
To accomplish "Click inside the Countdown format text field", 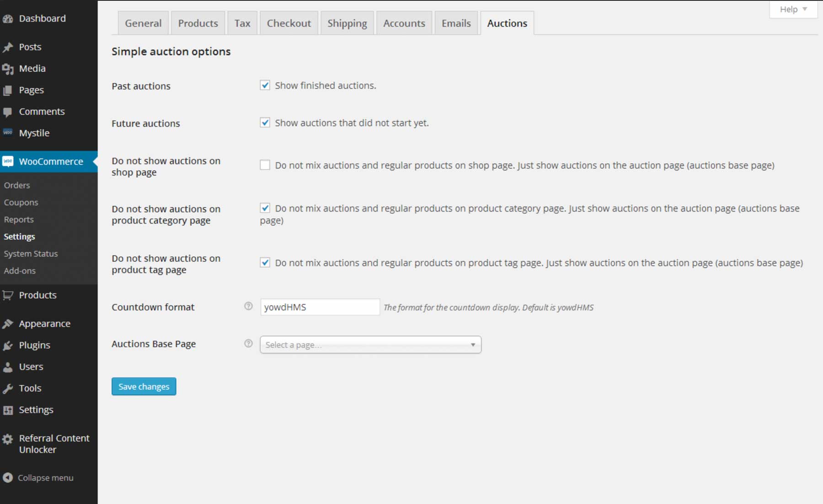I will pyautogui.click(x=319, y=307).
